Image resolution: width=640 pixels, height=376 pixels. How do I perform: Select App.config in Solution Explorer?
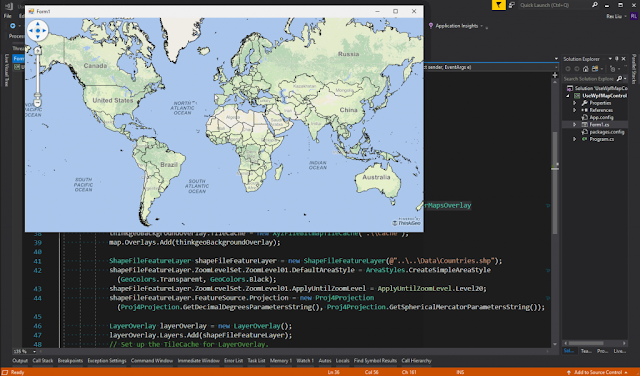[x=601, y=117]
